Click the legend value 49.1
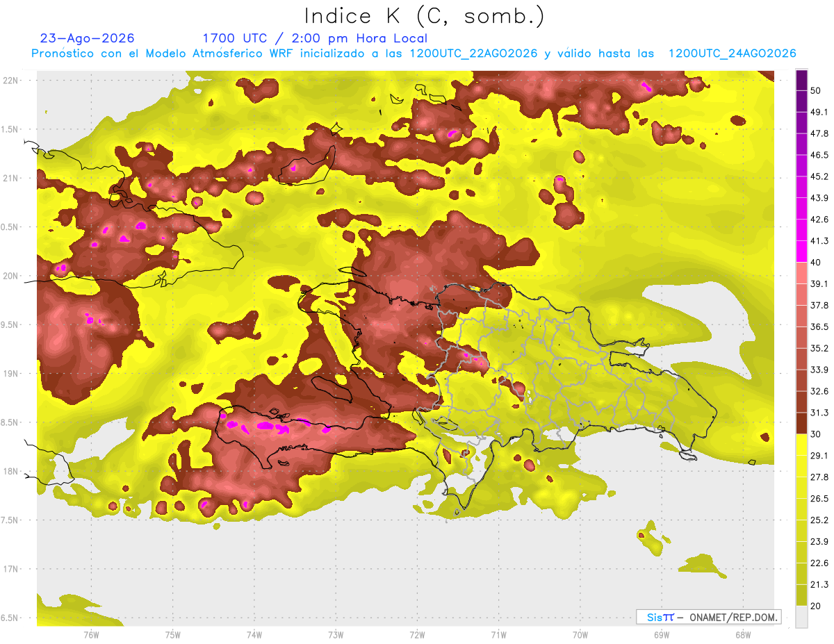This screenshot has width=834, height=644. coord(819,112)
